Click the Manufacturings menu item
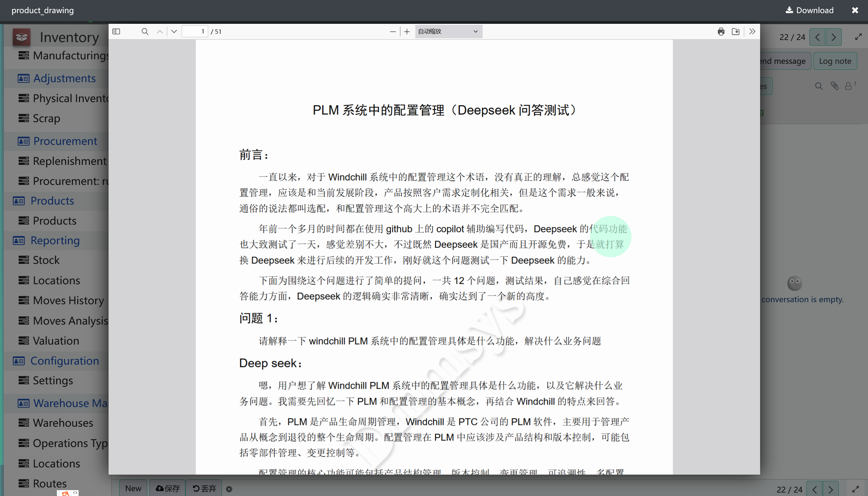 [x=71, y=56]
